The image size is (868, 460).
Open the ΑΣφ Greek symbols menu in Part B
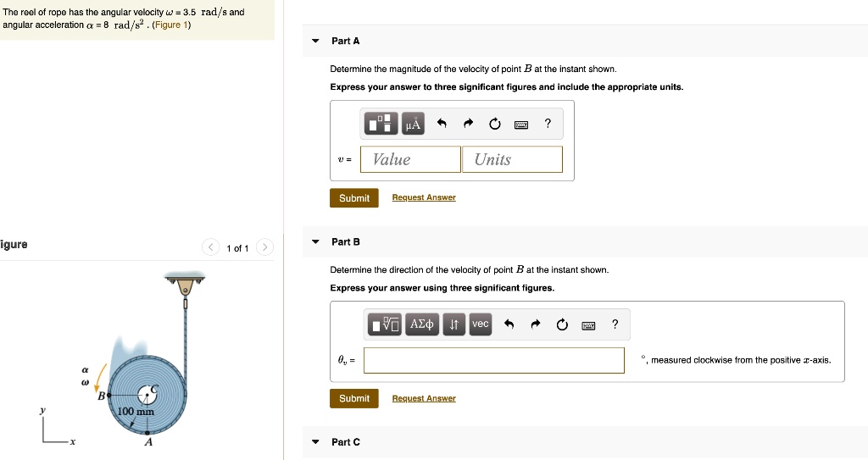[x=421, y=324]
